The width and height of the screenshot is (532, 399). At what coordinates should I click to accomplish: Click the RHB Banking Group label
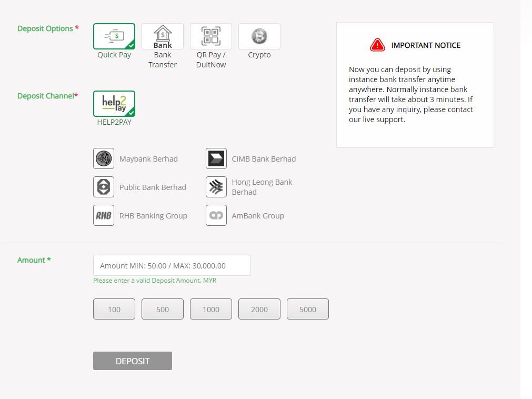(153, 216)
